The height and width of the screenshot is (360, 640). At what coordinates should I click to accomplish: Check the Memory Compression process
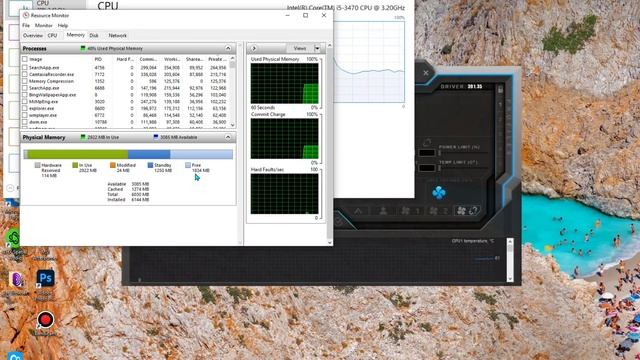click(25, 81)
